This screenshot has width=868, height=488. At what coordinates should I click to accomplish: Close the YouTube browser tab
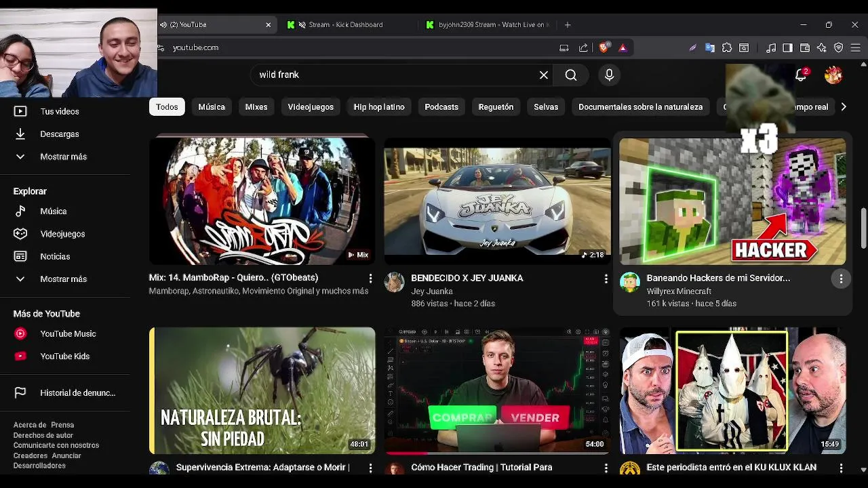click(269, 25)
